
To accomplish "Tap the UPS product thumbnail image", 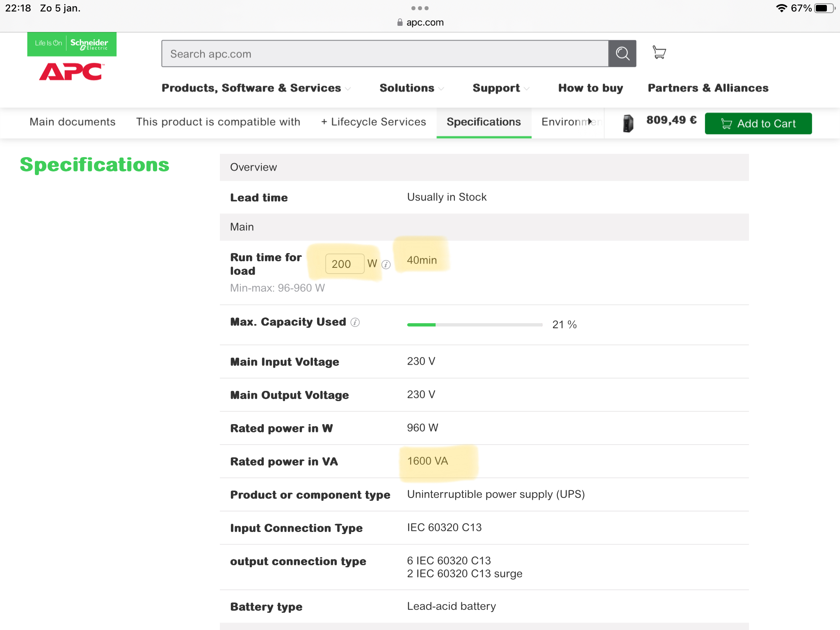I will coord(628,123).
